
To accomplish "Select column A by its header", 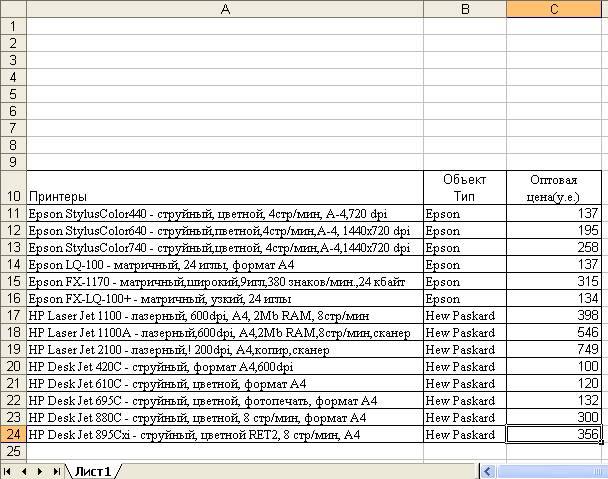I will coord(224,9).
